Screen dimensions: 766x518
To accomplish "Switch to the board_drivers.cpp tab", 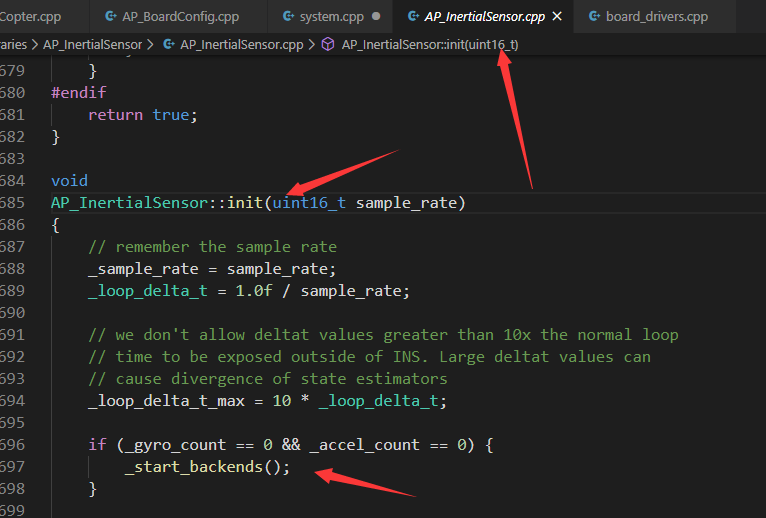I will coord(655,17).
